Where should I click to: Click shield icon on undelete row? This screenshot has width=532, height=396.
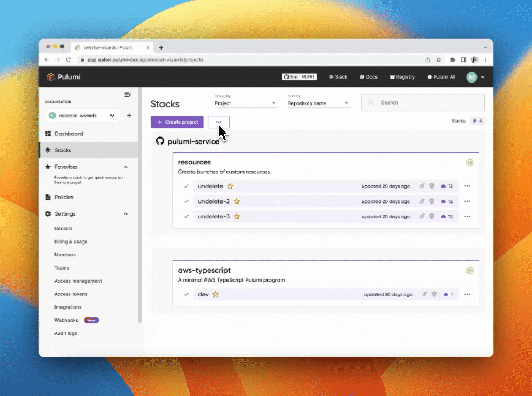(x=431, y=186)
